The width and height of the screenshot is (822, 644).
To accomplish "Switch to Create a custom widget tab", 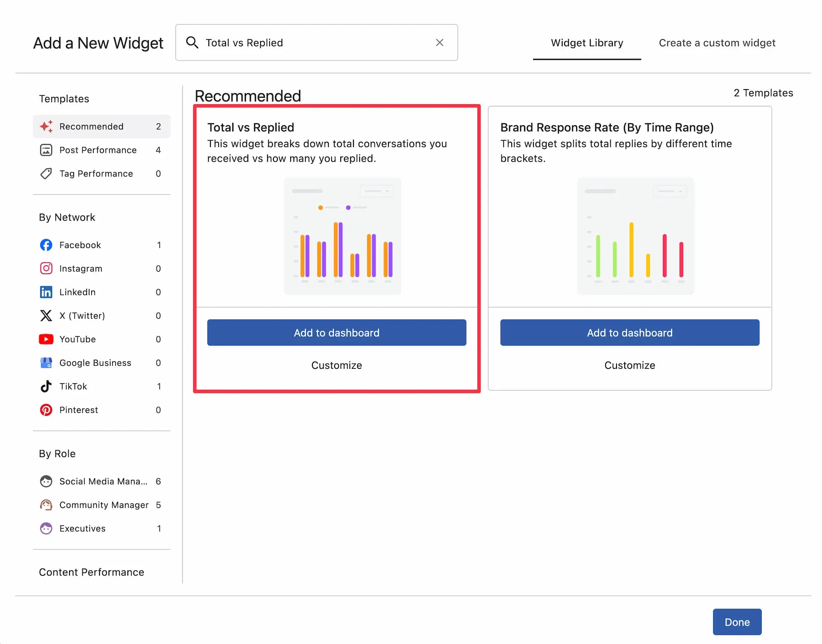I will 717,43.
